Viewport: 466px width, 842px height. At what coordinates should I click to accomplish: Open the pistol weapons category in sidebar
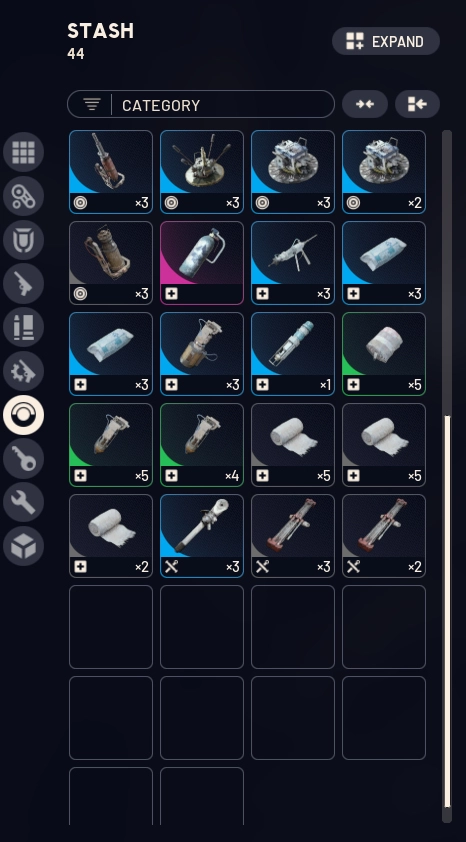click(23, 284)
